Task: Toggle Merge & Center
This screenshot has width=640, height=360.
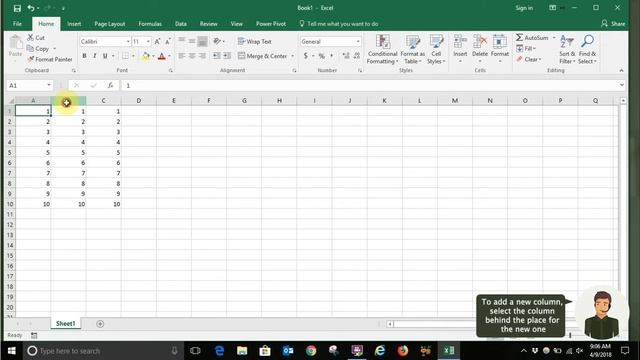Action: pos(263,56)
